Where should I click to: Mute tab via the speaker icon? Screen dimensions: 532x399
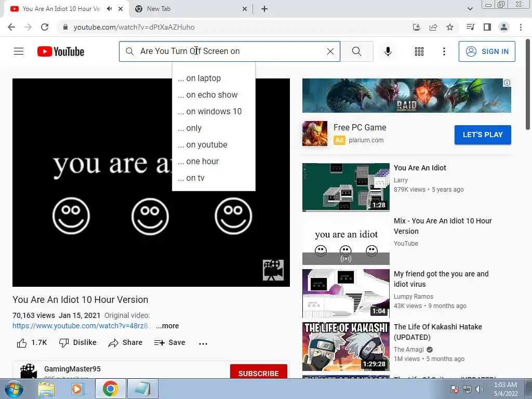[x=109, y=9]
